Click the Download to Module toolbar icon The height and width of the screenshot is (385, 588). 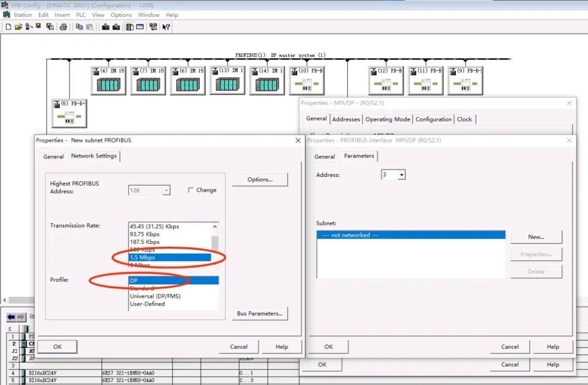point(106,27)
